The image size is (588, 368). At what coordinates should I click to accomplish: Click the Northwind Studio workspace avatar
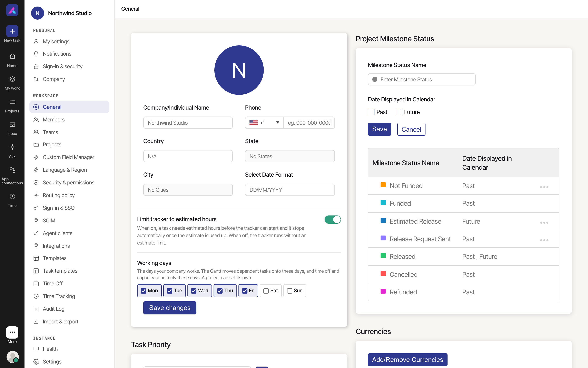coord(37,13)
